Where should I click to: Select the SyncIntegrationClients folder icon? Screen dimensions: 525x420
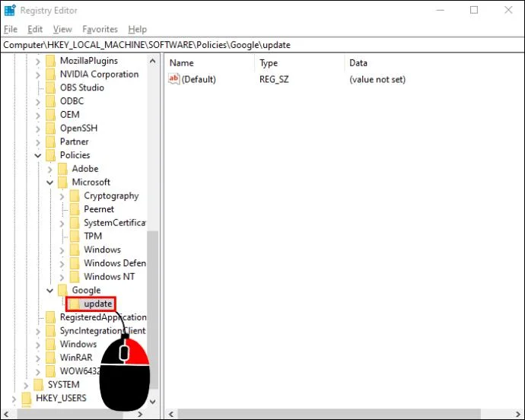tap(50, 331)
